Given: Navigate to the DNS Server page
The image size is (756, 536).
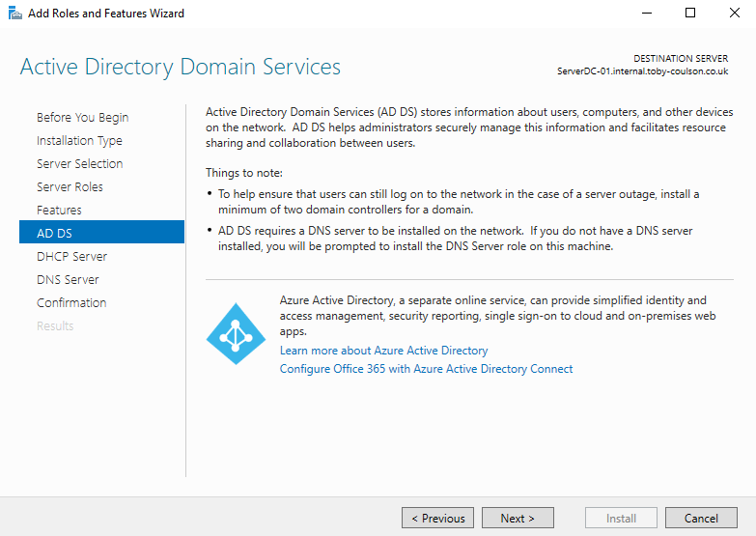Looking at the screenshot, I should (68, 280).
